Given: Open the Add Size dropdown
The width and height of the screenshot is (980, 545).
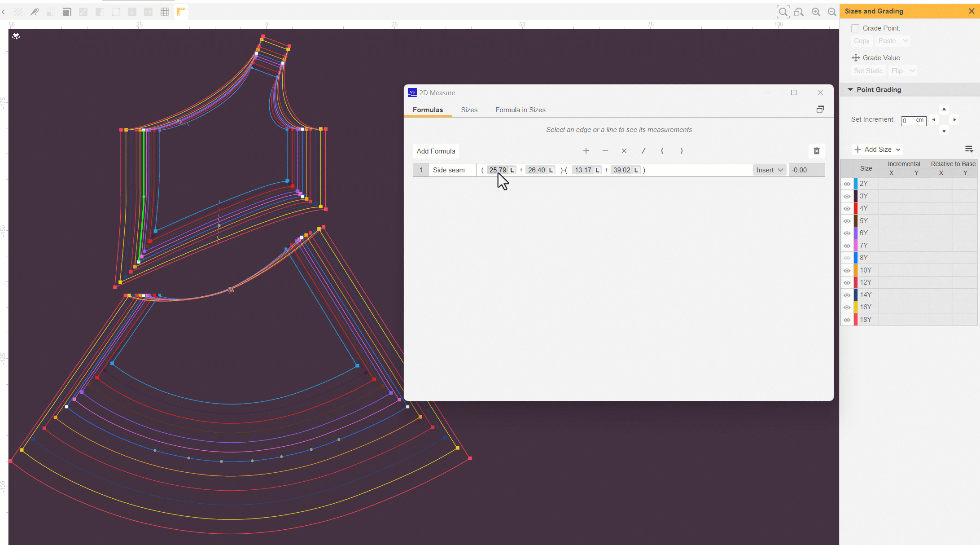Looking at the screenshot, I should pyautogui.click(x=877, y=149).
